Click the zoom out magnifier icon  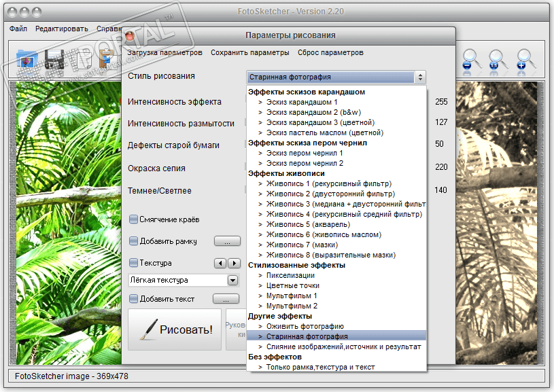[472, 59]
